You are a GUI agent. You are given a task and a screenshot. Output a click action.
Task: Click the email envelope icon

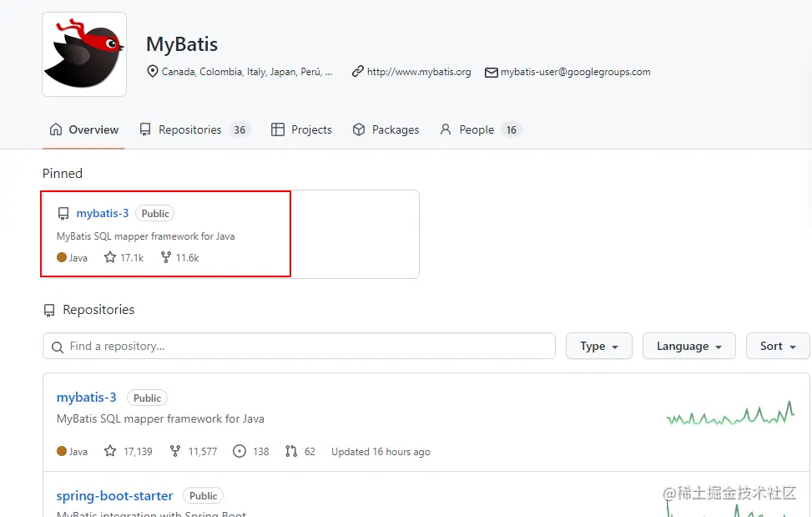click(x=491, y=73)
